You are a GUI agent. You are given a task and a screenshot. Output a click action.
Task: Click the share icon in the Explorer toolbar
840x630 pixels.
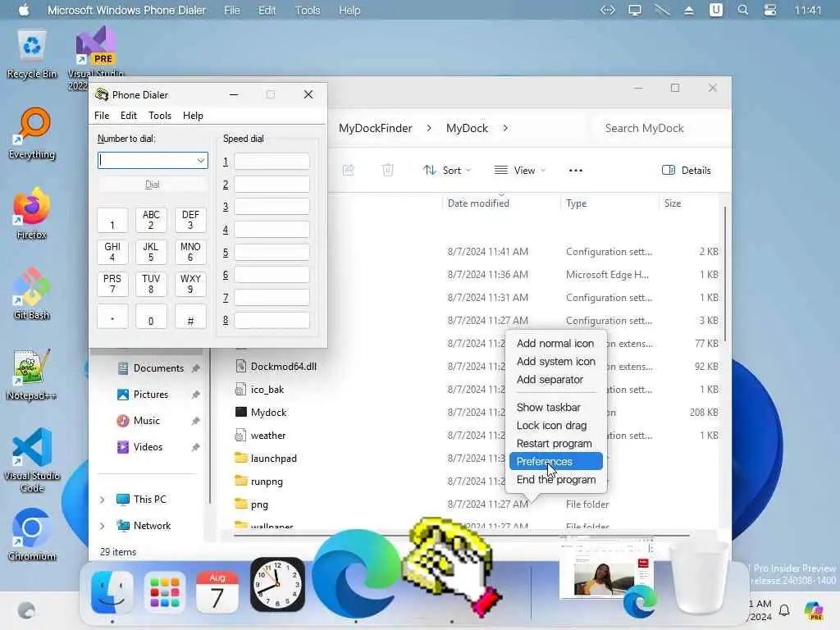pyautogui.click(x=348, y=171)
